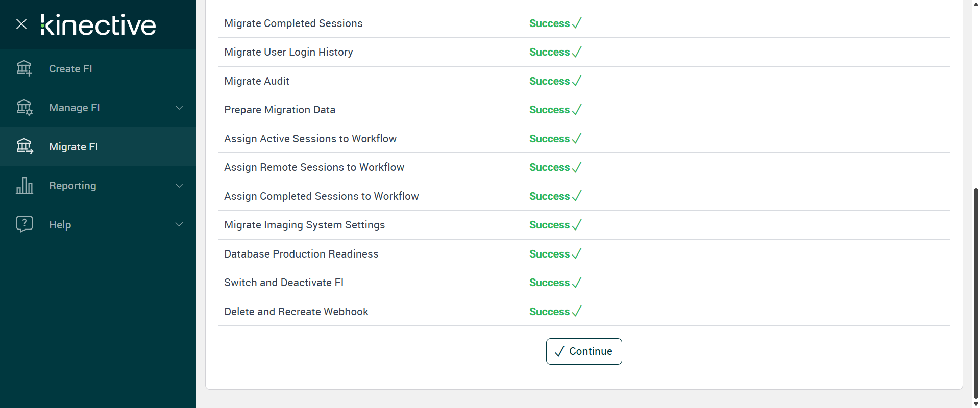Screen dimensions: 980x408
Task: Expand the Help submenu chevron
Action: (x=179, y=224)
